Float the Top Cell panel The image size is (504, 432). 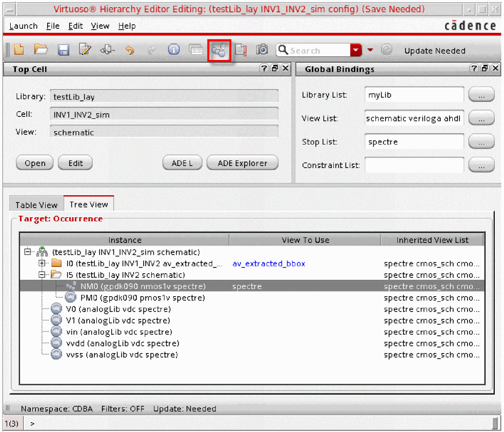(x=275, y=69)
